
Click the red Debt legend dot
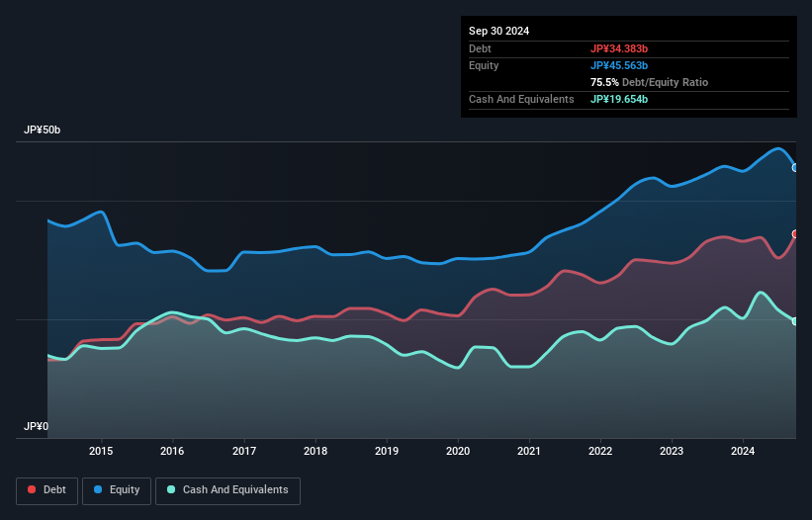(32, 489)
